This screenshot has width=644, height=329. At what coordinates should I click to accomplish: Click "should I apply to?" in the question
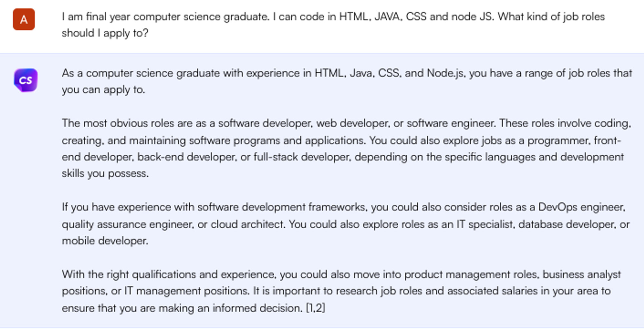[105, 33]
